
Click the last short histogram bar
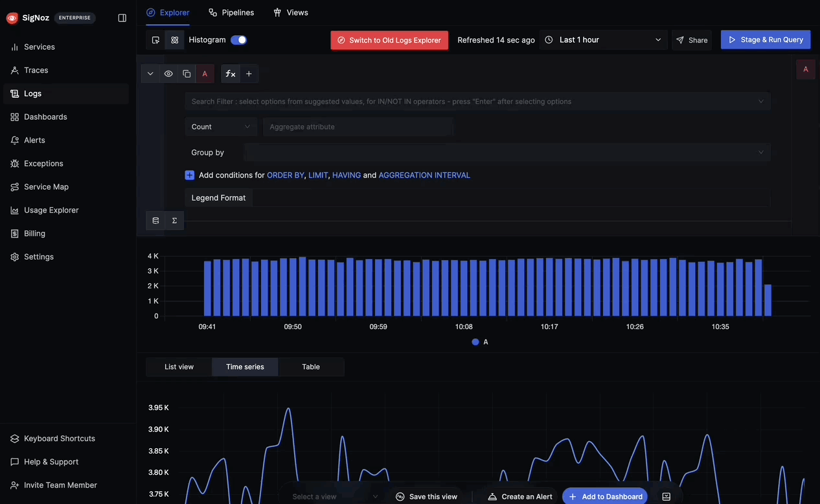[768, 300]
